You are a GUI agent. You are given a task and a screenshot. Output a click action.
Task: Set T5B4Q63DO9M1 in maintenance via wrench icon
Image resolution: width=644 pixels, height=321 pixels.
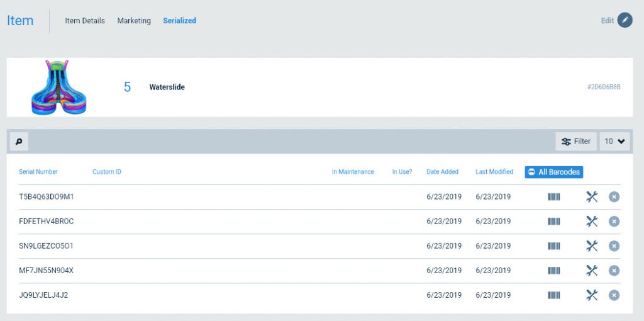591,197
